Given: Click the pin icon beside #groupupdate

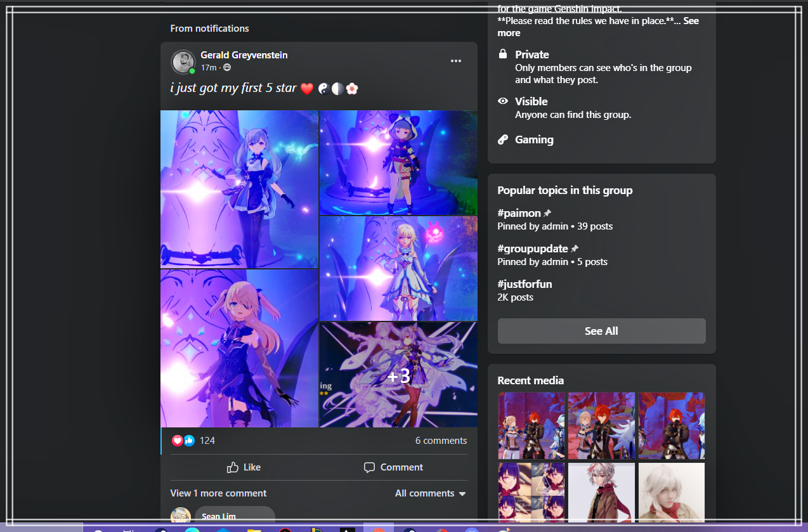Looking at the screenshot, I should [575, 249].
